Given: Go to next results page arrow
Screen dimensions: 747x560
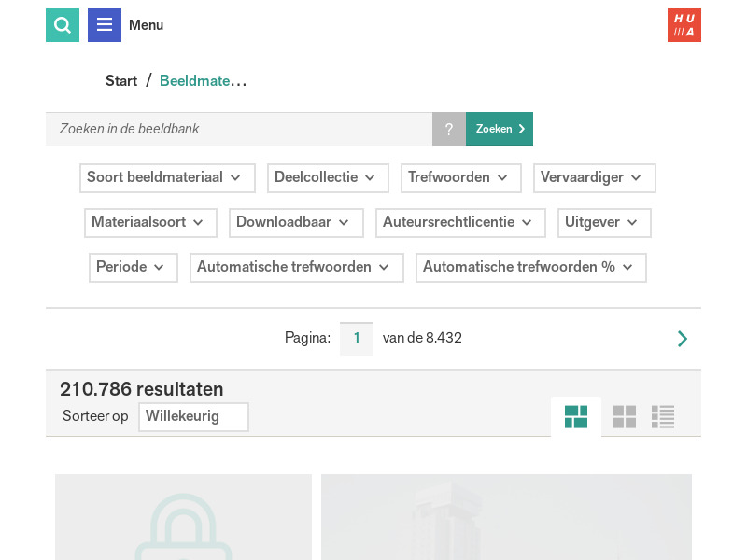Looking at the screenshot, I should point(683,339).
